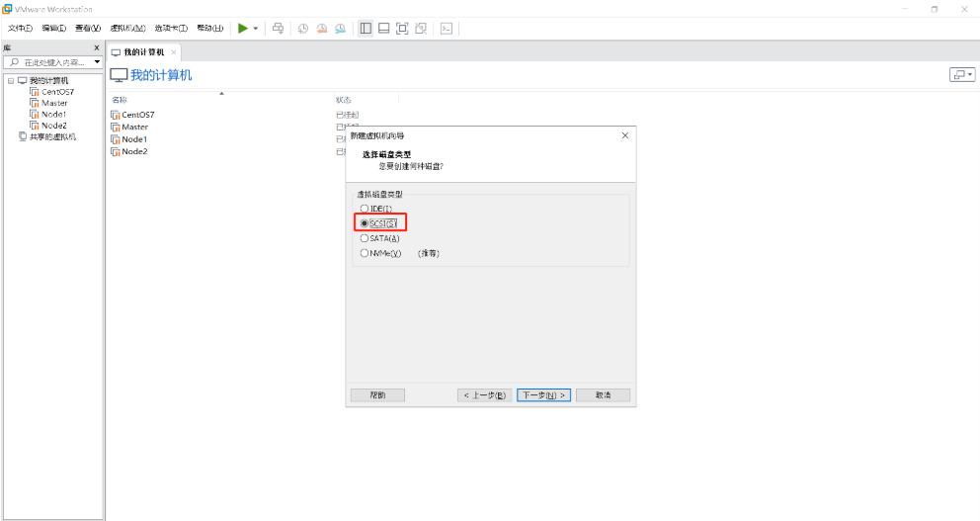Viewport: 980px width, 521px height.
Task: Click the 已挂起 status of CentOS7
Action: [x=347, y=115]
